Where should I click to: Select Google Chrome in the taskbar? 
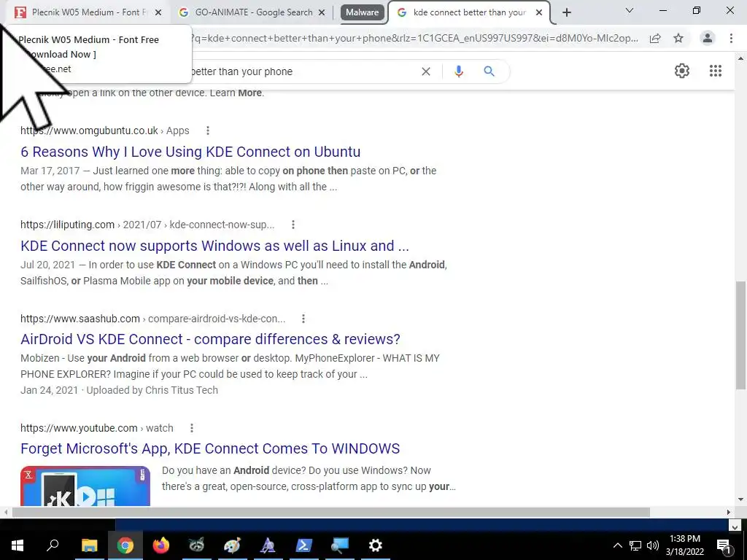coord(125,545)
